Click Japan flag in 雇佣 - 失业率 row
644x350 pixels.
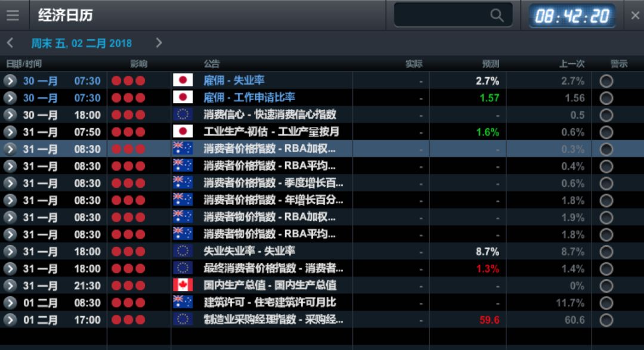coord(183,80)
